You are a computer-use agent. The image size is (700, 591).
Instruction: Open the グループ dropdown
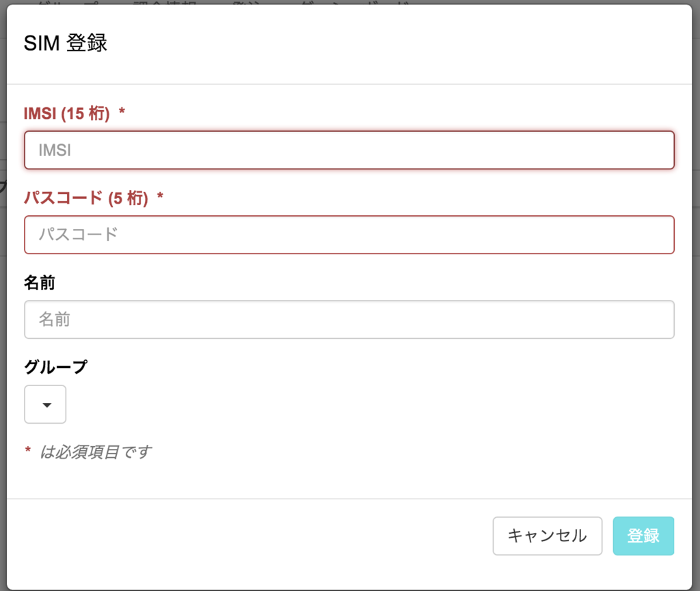pos(45,404)
